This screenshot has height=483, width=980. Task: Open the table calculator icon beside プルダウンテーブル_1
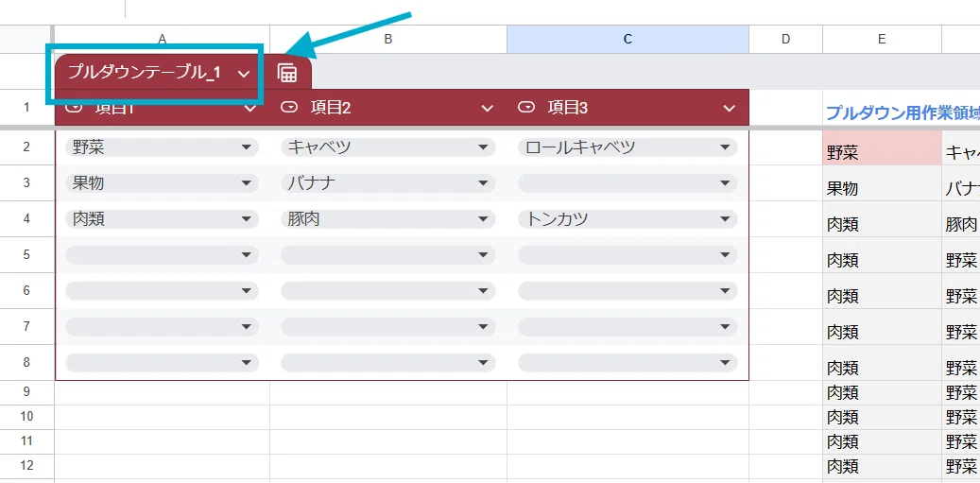(x=287, y=73)
